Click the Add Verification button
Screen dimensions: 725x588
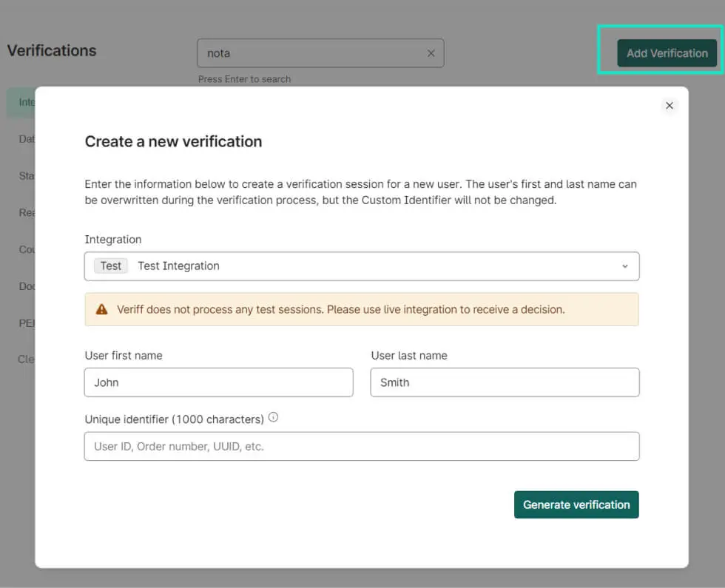click(x=667, y=53)
